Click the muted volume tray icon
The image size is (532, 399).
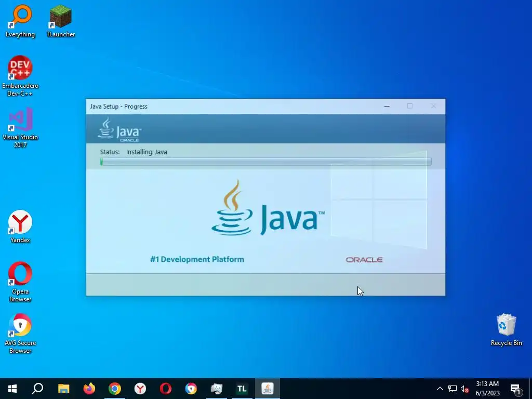pyautogui.click(x=464, y=389)
